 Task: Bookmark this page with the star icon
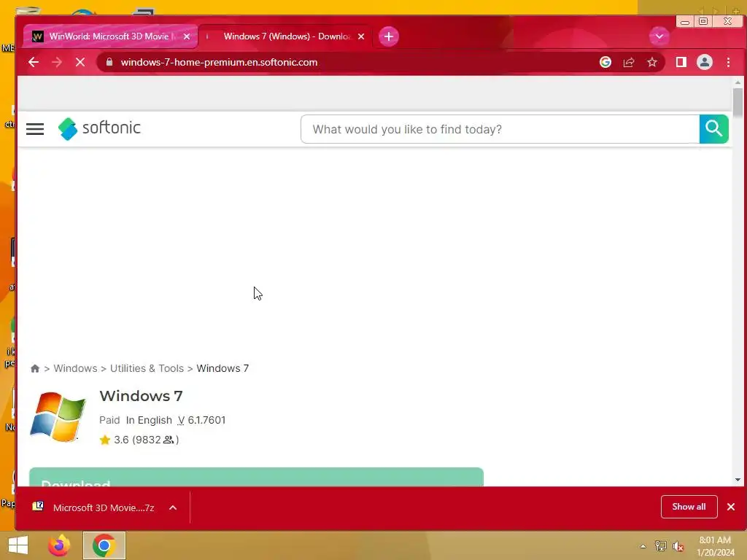tap(651, 63)
